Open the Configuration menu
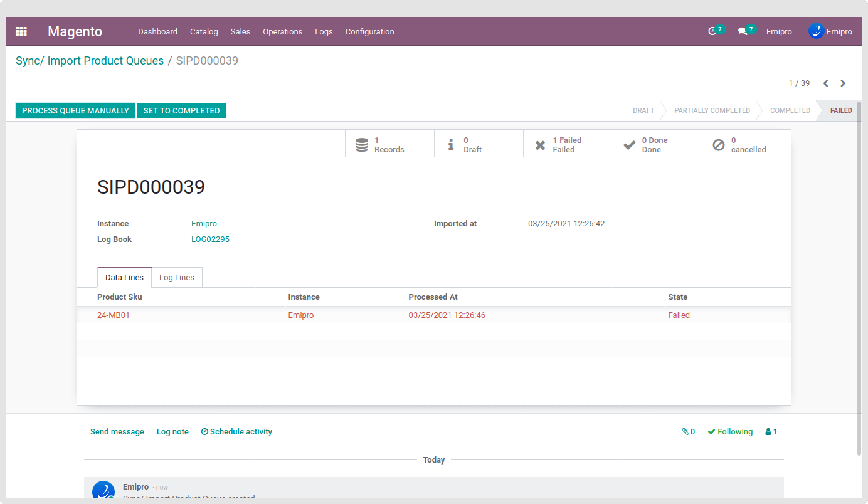Screen dimensions: 868x504 (370, 32)
